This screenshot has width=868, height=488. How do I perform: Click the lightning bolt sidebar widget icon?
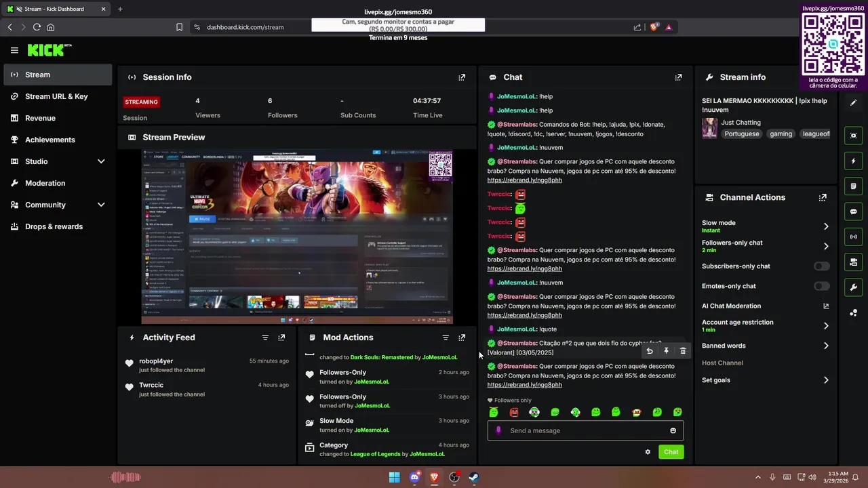853,161
